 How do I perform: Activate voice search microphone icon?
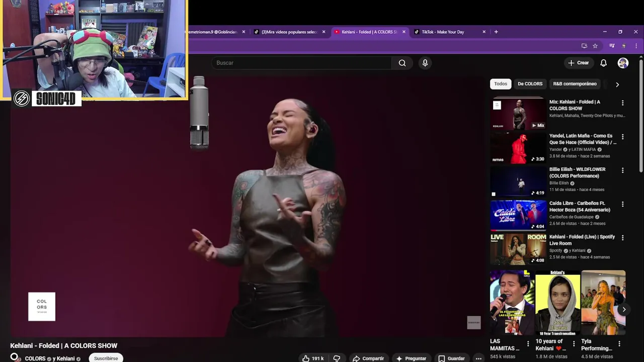425,63
